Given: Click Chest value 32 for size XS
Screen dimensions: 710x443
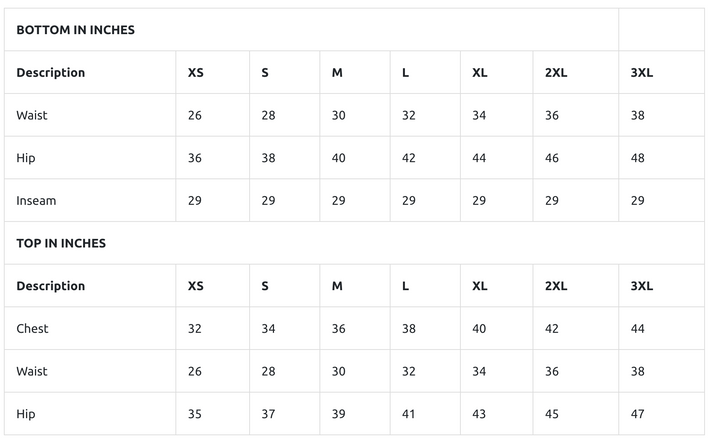Looking at the screenshot, I should (x=195, y=328).
